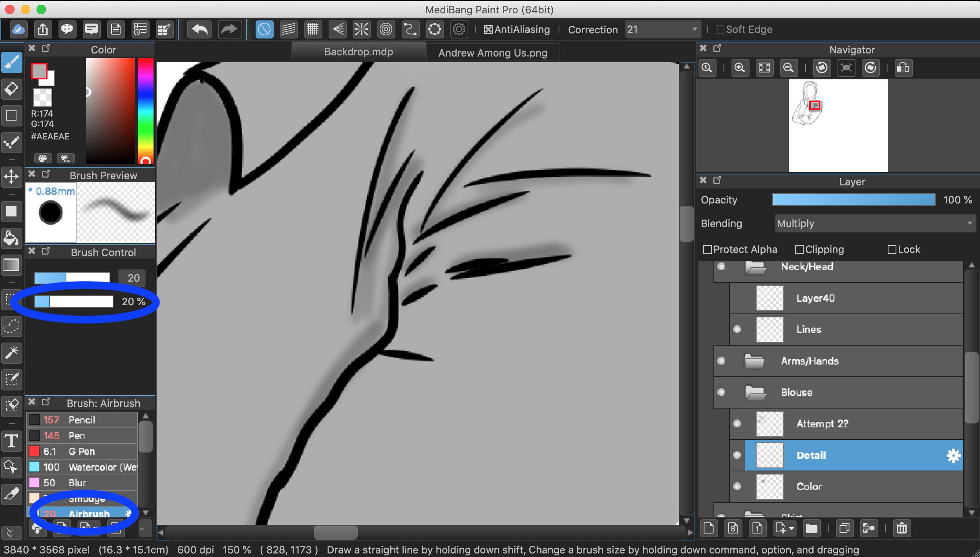Switch to the Backdrop.mdp tab
The width and height of the screenshot is (980, 557).
(x=358, y=52)
